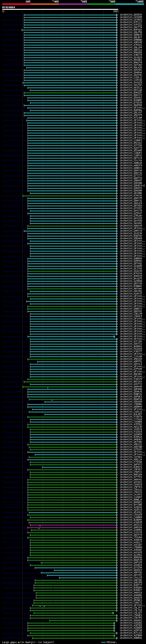The image size is (146, 644).
Task: Click the ~80% legend label
Action: 112,2
